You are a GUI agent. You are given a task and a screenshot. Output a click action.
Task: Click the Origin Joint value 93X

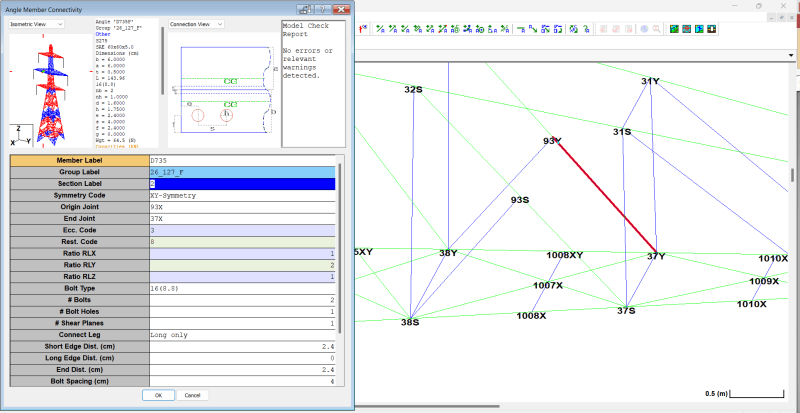242,207
